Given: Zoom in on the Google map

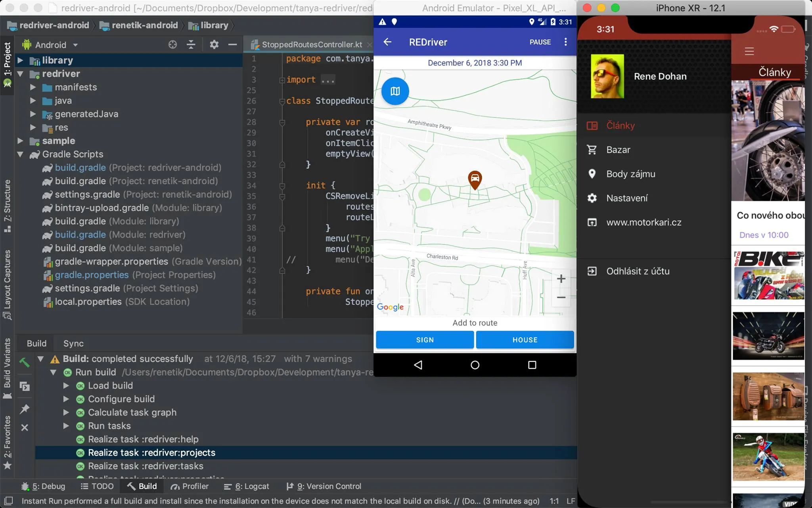Looking at the screenshot, I should coord(561,279).
